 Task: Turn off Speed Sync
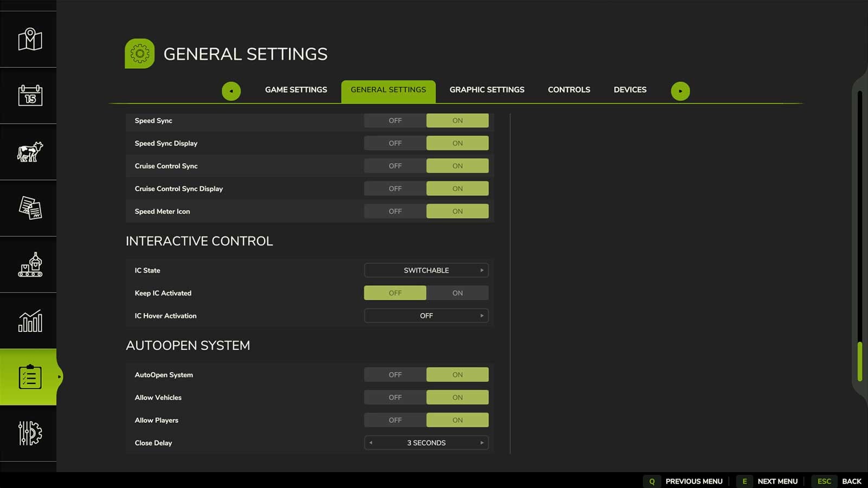[x=395, y=120]
